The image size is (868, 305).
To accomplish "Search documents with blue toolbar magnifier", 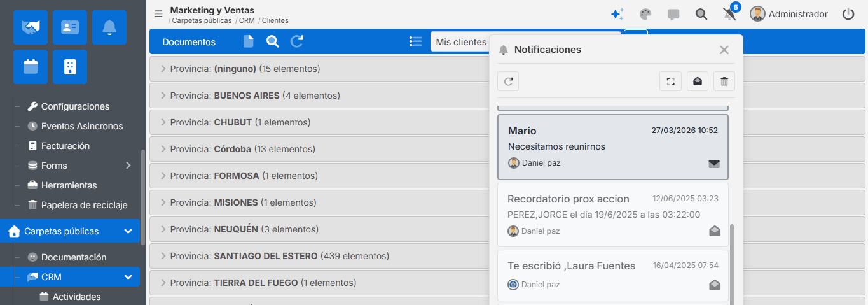I will point(273,42).
